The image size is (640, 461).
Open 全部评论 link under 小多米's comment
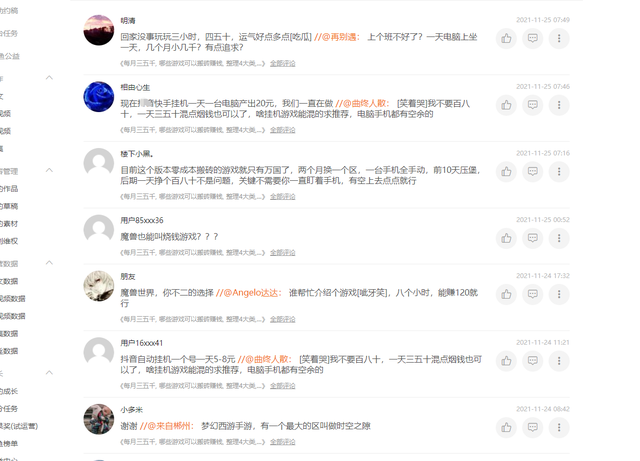[282, 442]
